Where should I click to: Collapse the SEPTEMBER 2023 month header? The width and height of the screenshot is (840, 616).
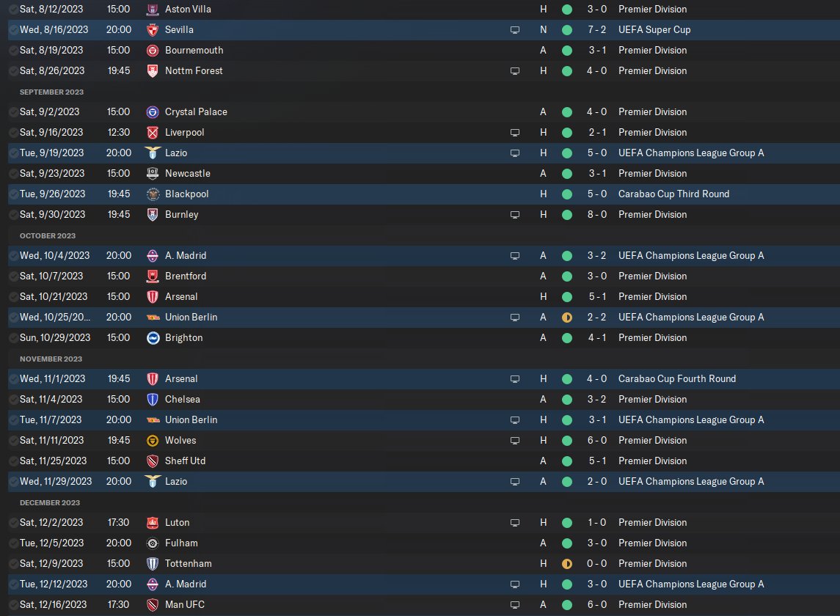(x=51, y=92)
